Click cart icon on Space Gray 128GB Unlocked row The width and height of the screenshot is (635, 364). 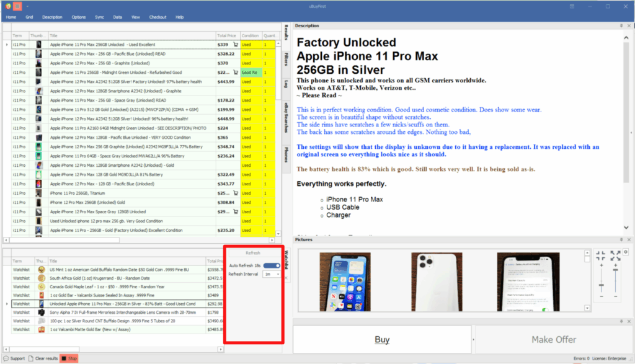tap(236, 211)
